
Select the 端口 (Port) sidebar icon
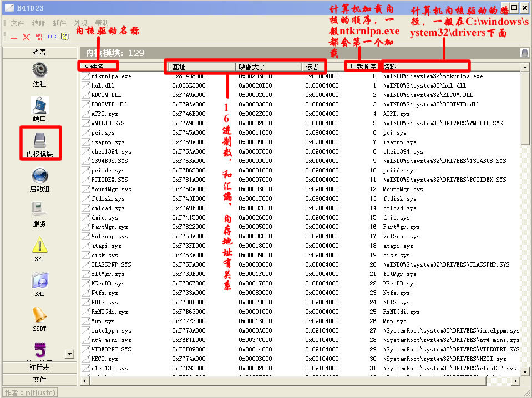(x=39, y=105)
